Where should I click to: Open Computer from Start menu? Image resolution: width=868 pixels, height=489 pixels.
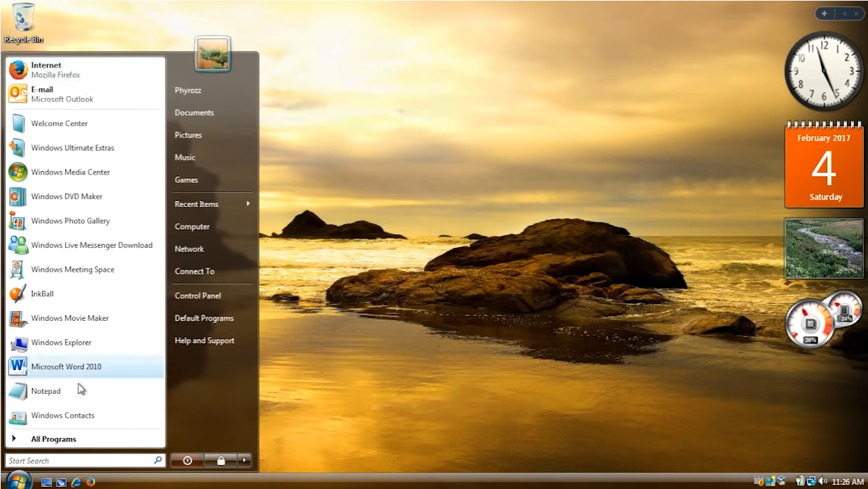click(192, 227)
